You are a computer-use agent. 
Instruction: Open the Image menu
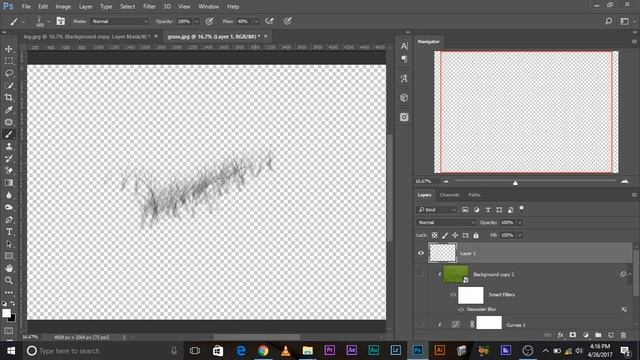(x=63, y=7)
